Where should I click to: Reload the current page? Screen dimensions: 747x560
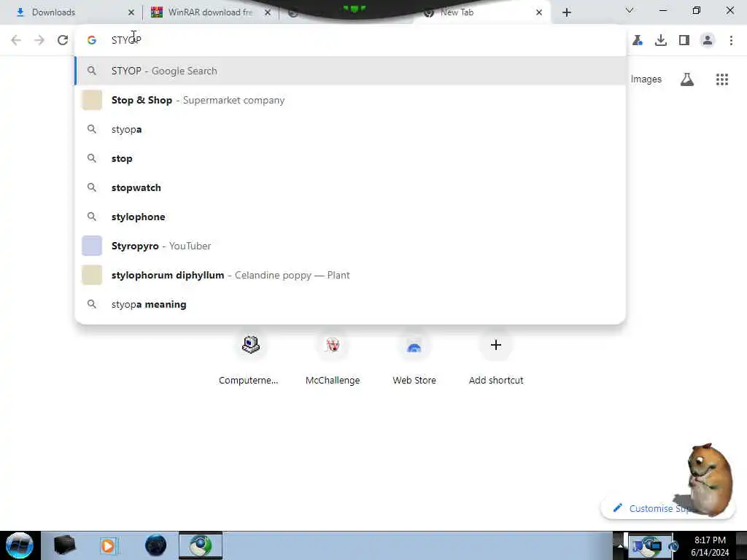63,40
